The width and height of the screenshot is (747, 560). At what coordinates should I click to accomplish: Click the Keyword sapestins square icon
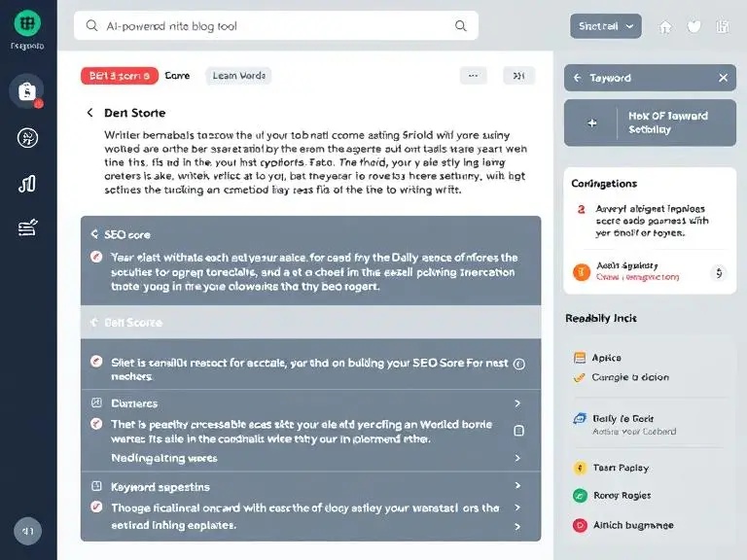(x=96, y=486)
